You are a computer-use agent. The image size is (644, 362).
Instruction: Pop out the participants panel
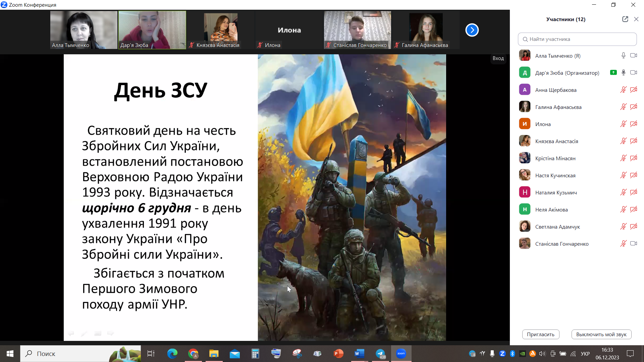[x=625, y=19]
